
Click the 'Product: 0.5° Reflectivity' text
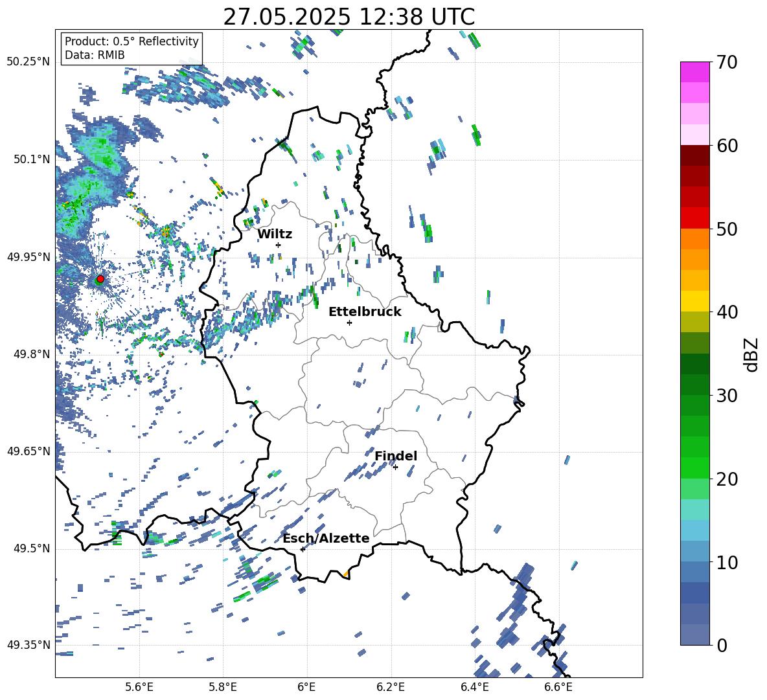coord(132,41)
